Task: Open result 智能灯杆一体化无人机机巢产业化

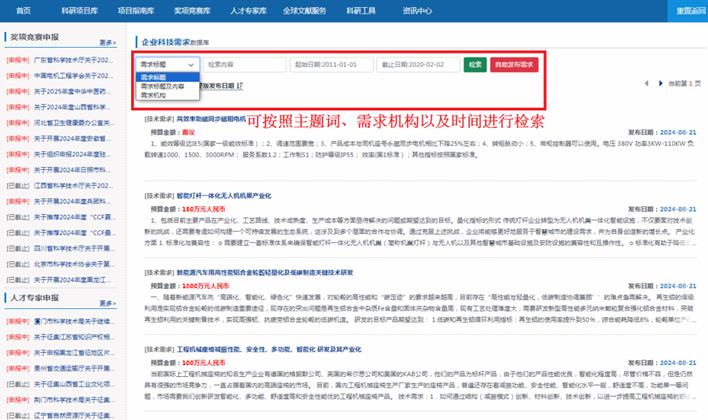Action: coord(224,196)
